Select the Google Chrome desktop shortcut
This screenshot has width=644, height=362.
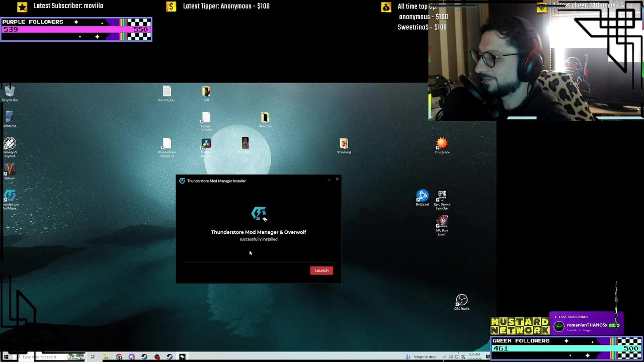[206, 122]
